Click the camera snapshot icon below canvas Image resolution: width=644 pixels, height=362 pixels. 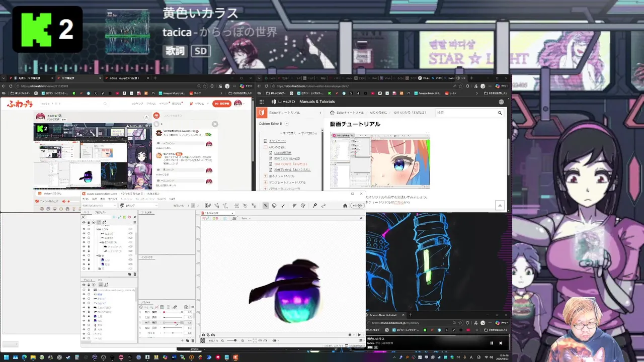click(x=203, y=335)
